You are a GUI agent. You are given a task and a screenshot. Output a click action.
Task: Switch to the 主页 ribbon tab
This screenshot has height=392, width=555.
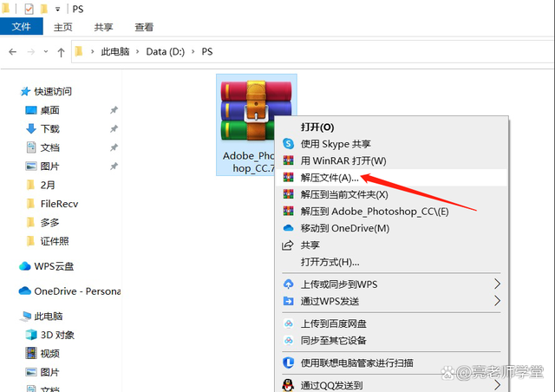tap(63, 27)
